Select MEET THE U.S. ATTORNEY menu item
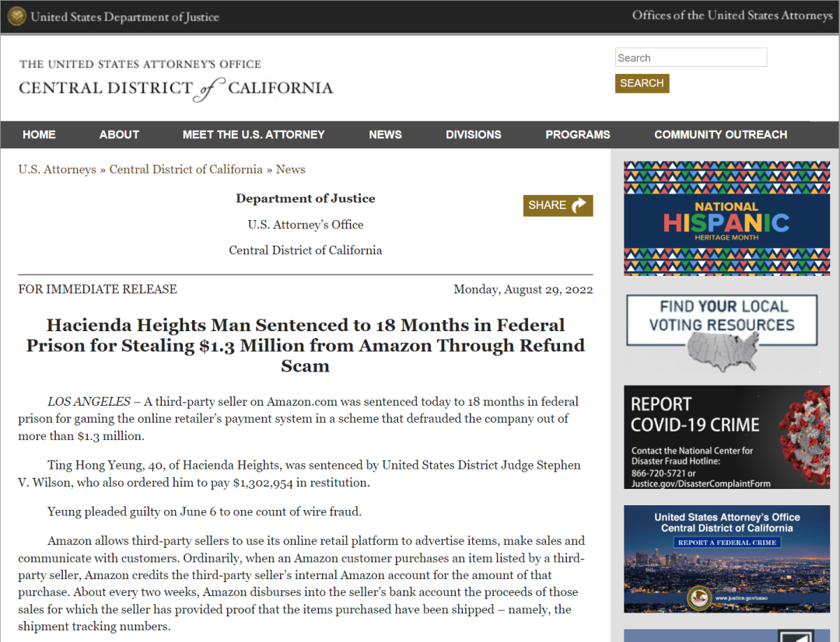The height and width of the screenshot is (642, 840). coord(254,135)
